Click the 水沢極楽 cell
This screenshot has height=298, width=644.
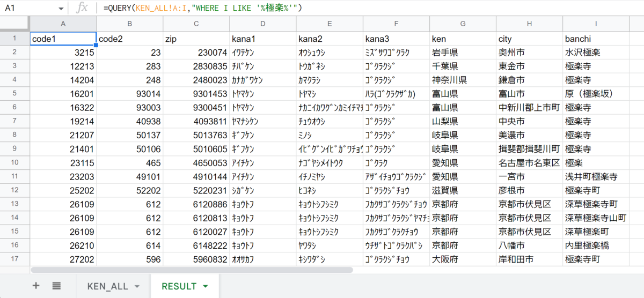pyautogui.click(x=596, y=53)
